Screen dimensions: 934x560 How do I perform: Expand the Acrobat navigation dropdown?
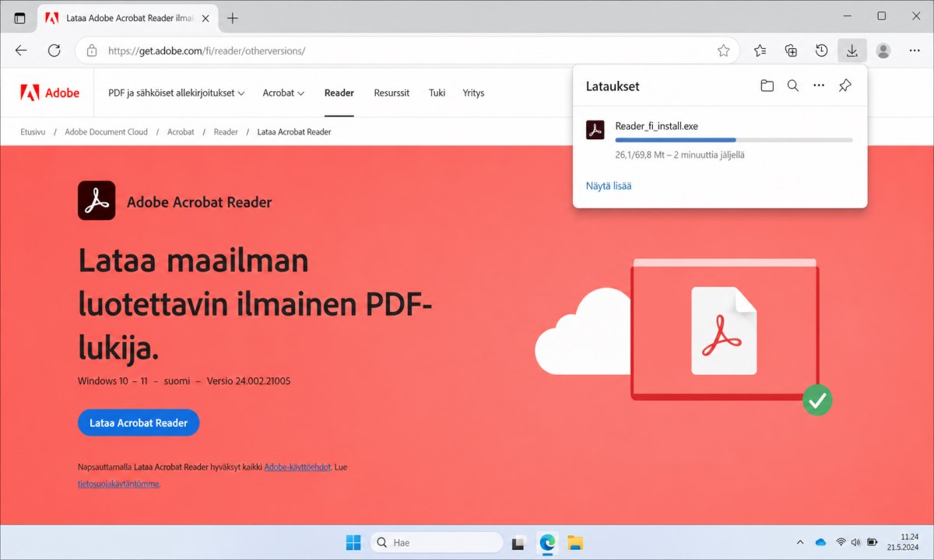(x=283, y=93)
